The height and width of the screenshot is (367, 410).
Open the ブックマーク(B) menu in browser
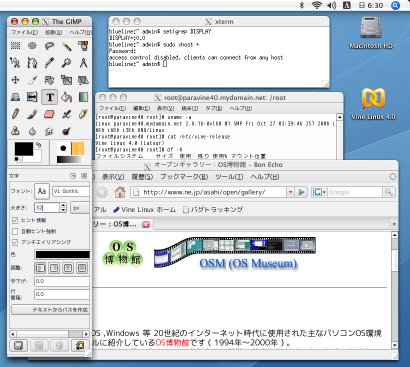pos(184,177)
